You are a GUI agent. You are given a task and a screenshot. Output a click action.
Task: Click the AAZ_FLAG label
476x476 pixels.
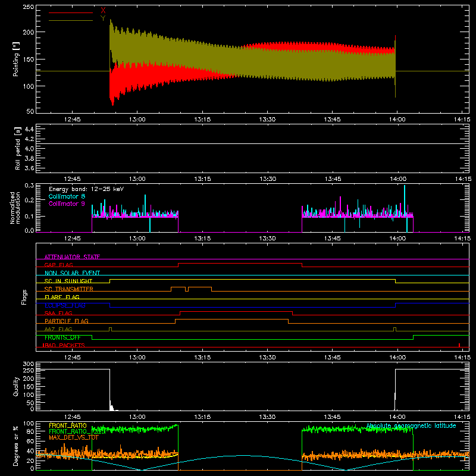tap(58, 329)
